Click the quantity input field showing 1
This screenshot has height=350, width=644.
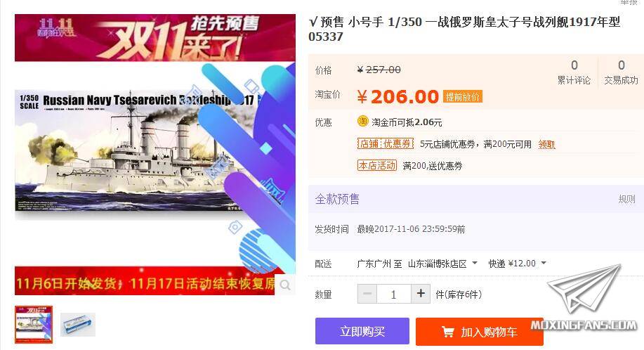tap(394, 294)
